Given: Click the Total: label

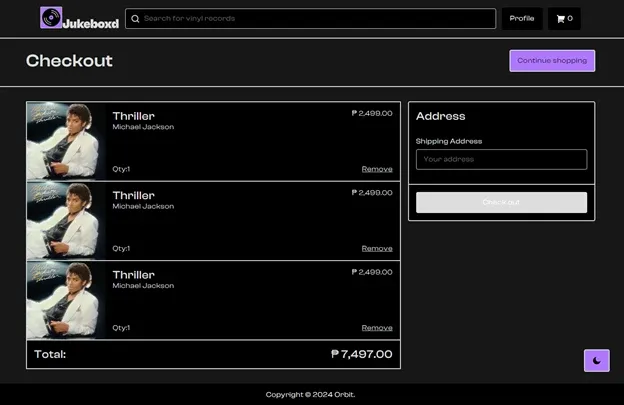Looking at the screenshot, I should click(50, 354).
